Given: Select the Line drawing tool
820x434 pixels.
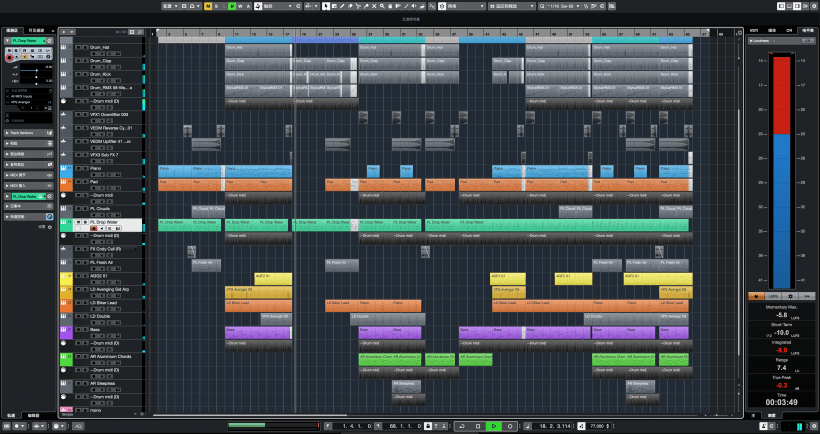Looking at the screenshot, I should (406, 6).
